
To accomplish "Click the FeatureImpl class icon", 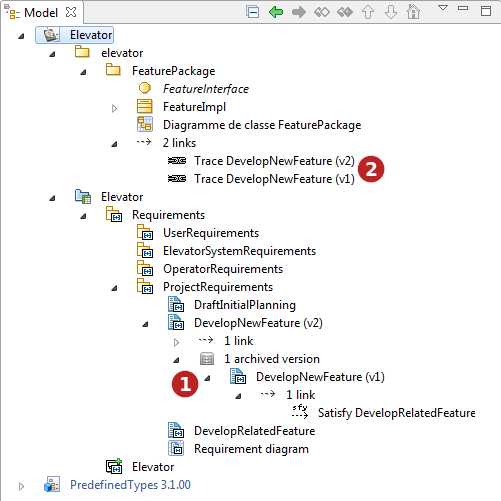I will (x=145, y=106).
